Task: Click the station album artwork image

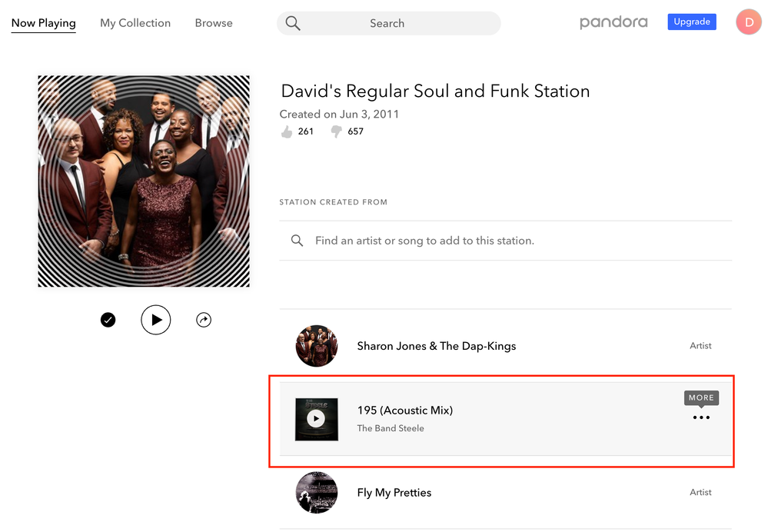Action: tap(144, 181)
